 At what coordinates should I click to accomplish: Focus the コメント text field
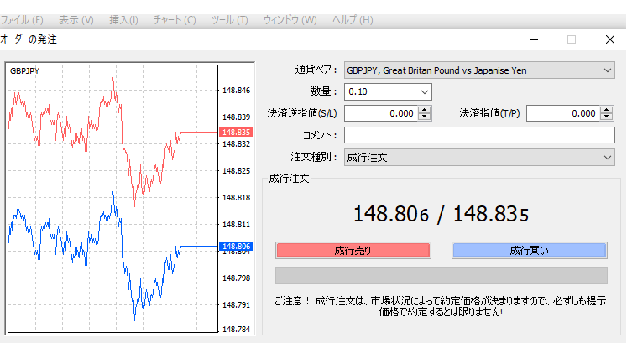[479, 135]
